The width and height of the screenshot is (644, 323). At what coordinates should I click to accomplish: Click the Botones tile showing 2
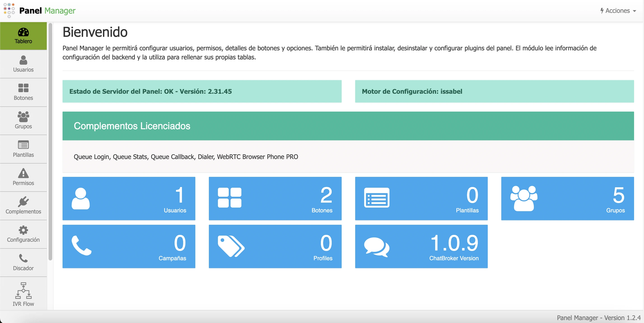[275, 199]
